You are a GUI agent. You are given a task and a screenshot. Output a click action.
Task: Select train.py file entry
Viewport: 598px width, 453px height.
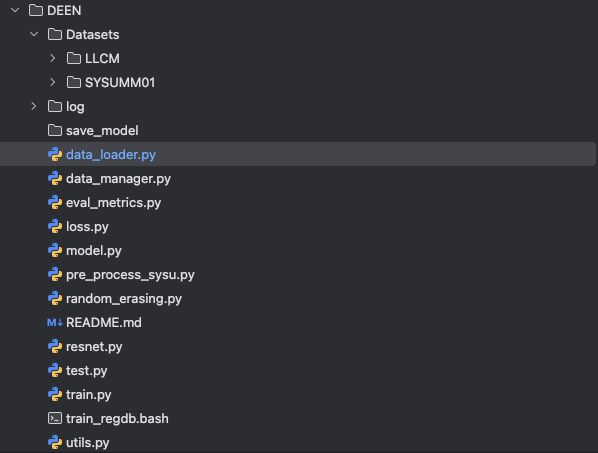[x=88, y=395]
